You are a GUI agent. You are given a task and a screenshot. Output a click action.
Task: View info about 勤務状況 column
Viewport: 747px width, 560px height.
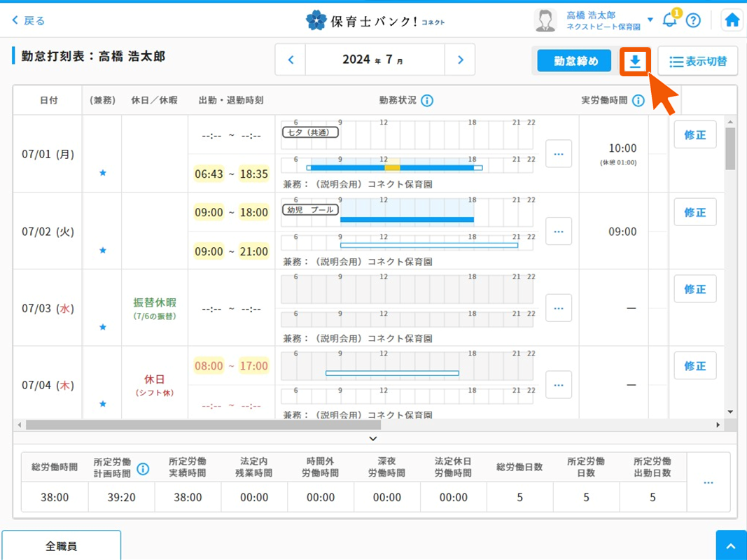coord(426,100)
